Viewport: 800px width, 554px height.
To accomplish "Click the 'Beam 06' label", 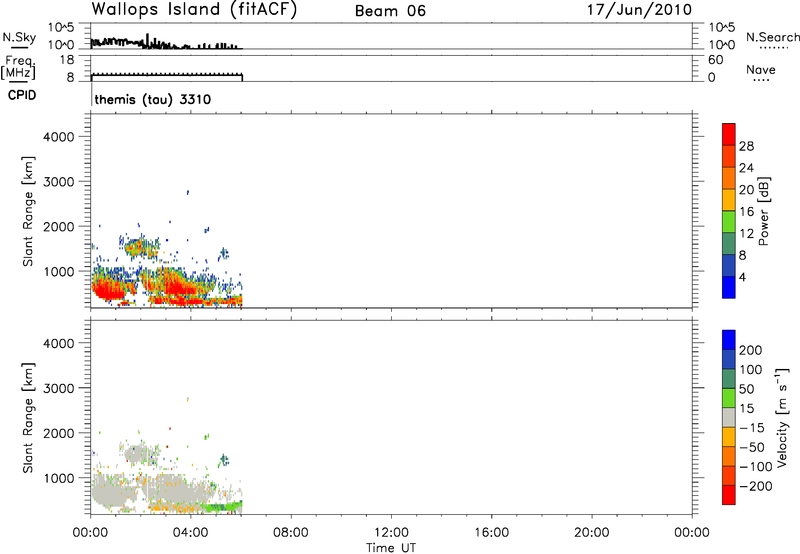I will 390,11.
